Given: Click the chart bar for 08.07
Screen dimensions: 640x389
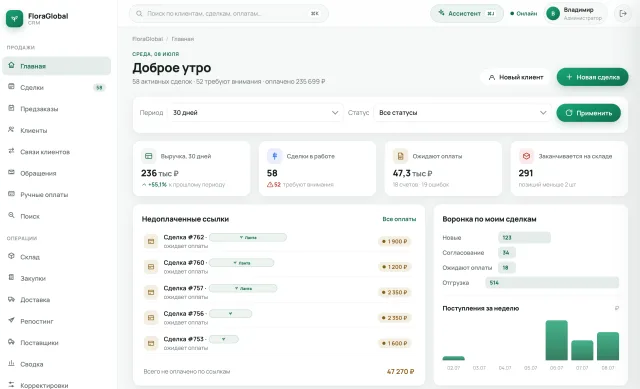Looking at the screenshot, I should pos(608,346).
